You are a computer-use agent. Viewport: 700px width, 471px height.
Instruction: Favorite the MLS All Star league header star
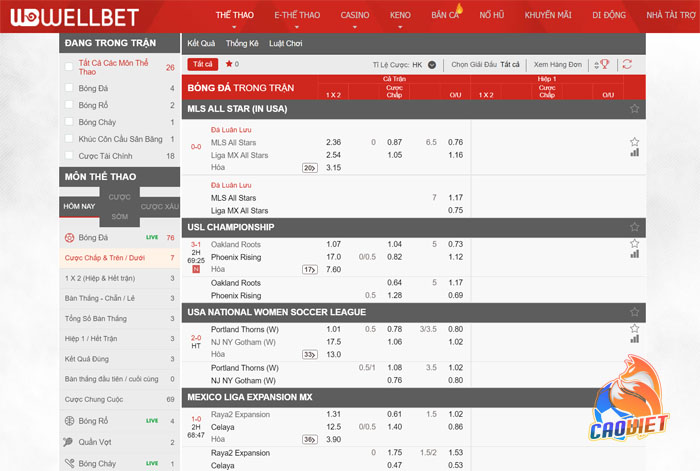634,108
